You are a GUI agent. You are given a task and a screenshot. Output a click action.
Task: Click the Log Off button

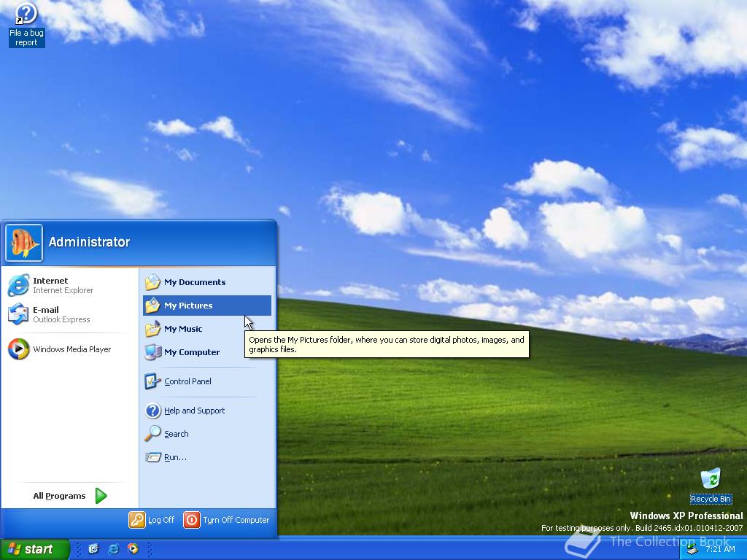(152, 520)
